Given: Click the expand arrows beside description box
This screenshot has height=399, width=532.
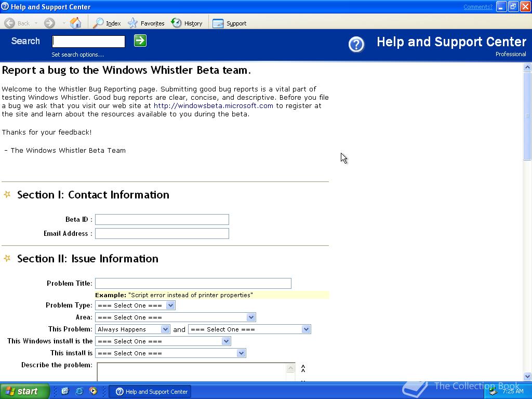Looking at the screenshot, I should pos(303,368).
